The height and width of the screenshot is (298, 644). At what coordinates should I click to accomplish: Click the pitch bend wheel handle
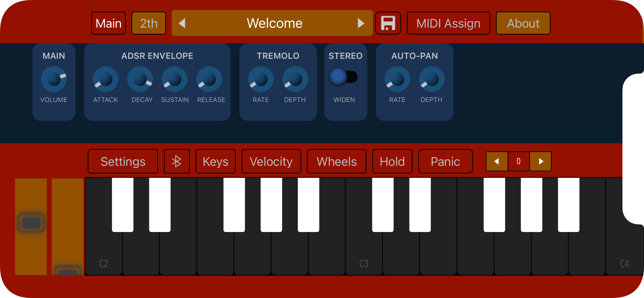point(31,223)
